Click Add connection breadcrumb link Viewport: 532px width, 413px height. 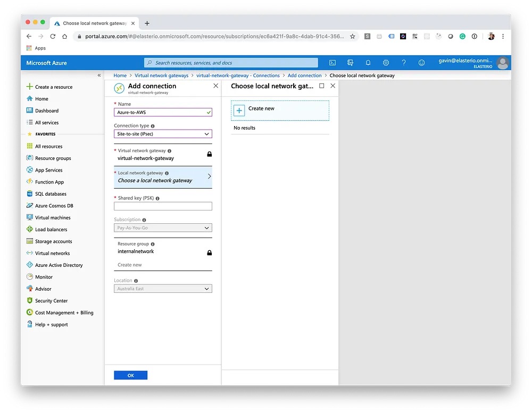(x=304, y=75)
